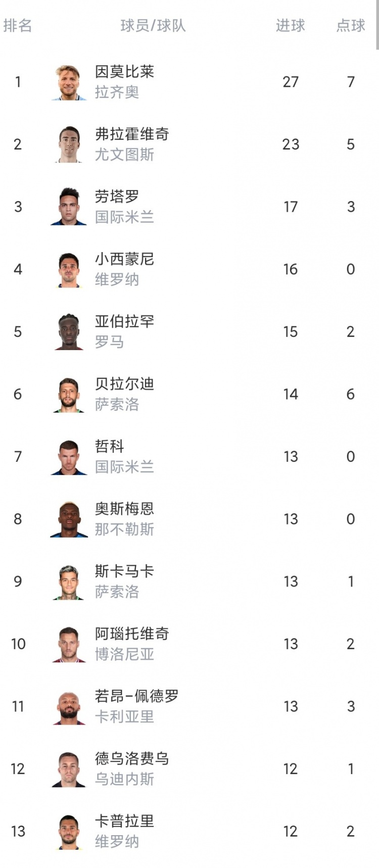Click the scrollbar at the right edge
379x868 pixels.
coord(377,25)
